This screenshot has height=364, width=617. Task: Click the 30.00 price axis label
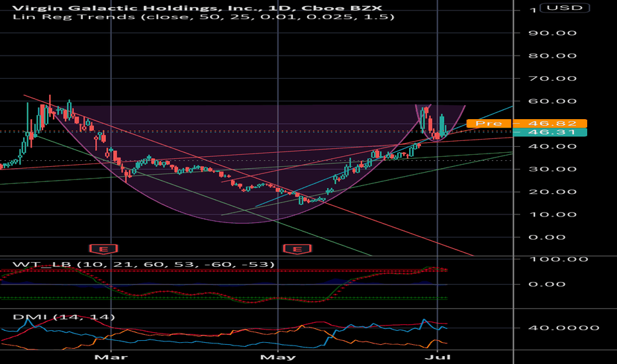coord(553,169)
